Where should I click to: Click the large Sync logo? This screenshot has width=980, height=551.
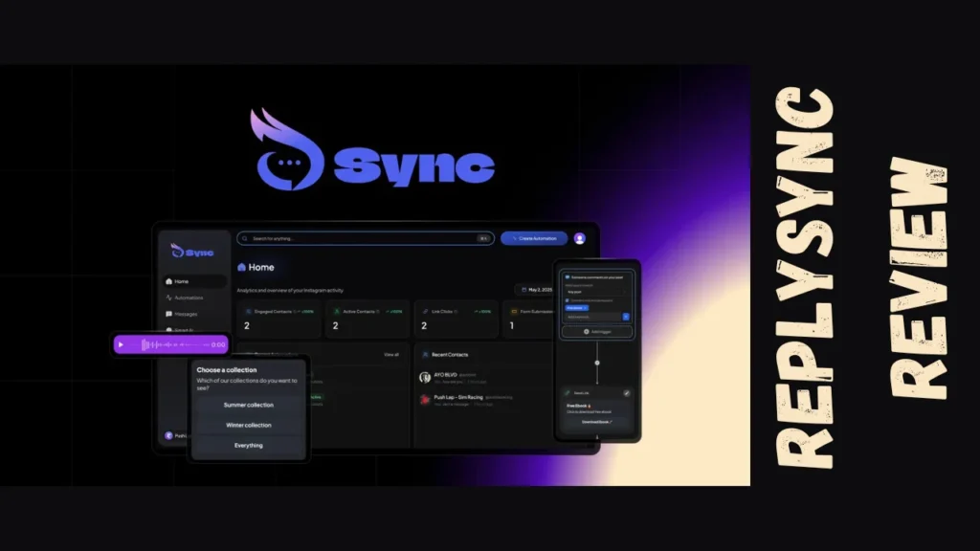point(372,150)
